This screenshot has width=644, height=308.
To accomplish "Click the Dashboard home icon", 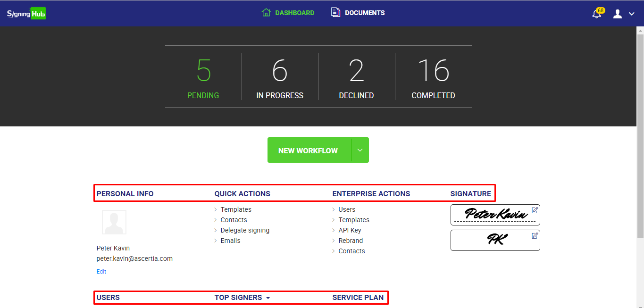I will (x=267, y=13).
